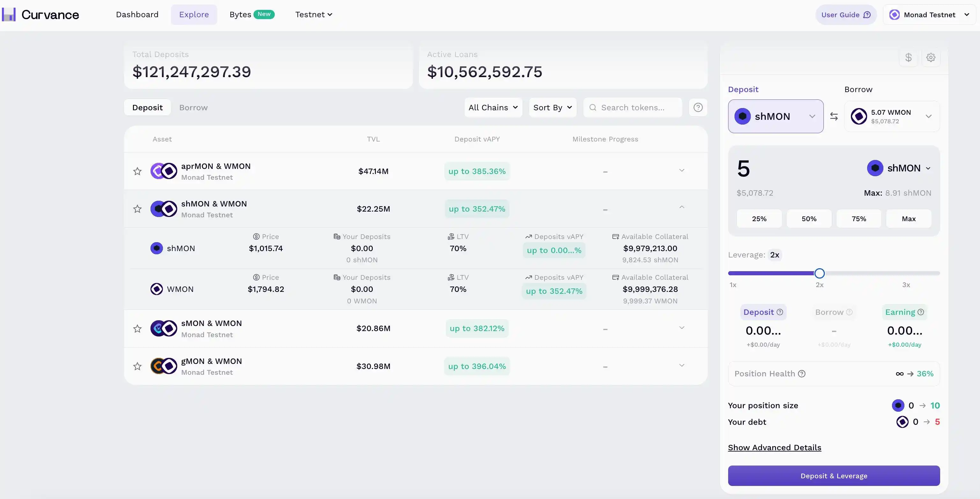Click the Deposit & Leverage button

(x=834, y=475)
